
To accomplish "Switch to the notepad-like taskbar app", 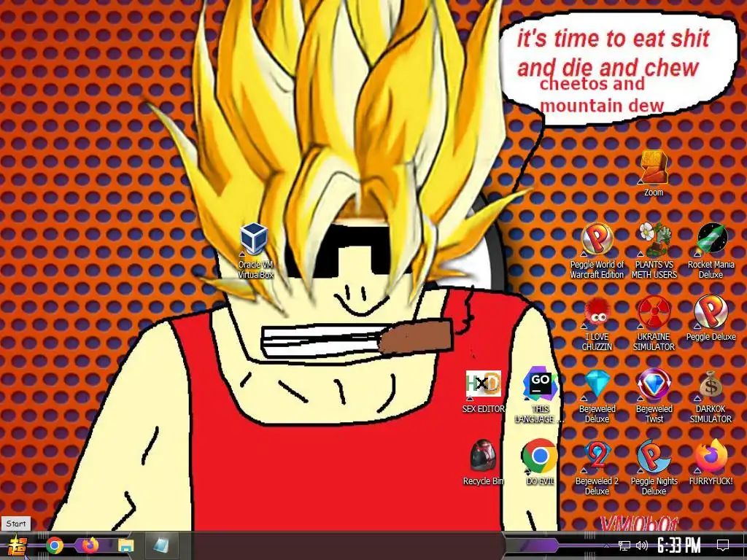I will pyautogui.click(x=161, y=545).
